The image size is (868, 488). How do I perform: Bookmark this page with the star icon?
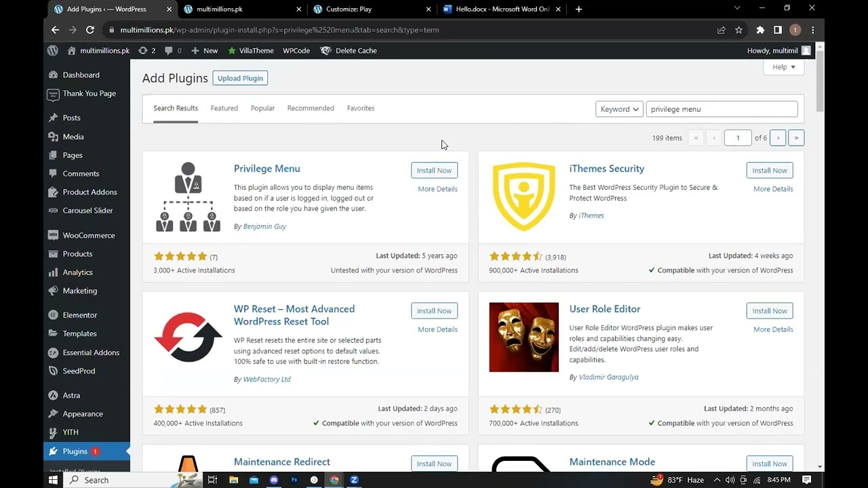tap(738, 30)
